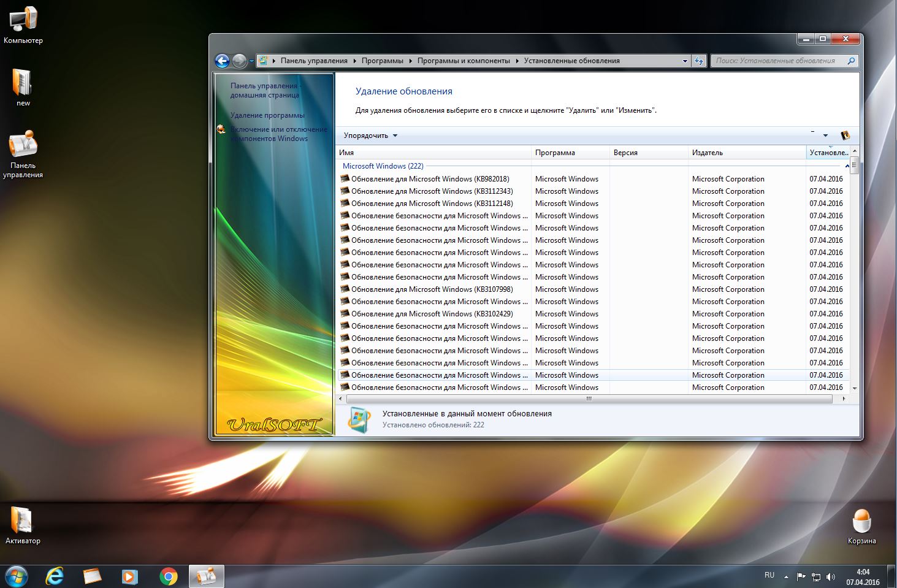897x588 pixels.
Task: Sort by the Имя column header
Action: coord(433,153)
